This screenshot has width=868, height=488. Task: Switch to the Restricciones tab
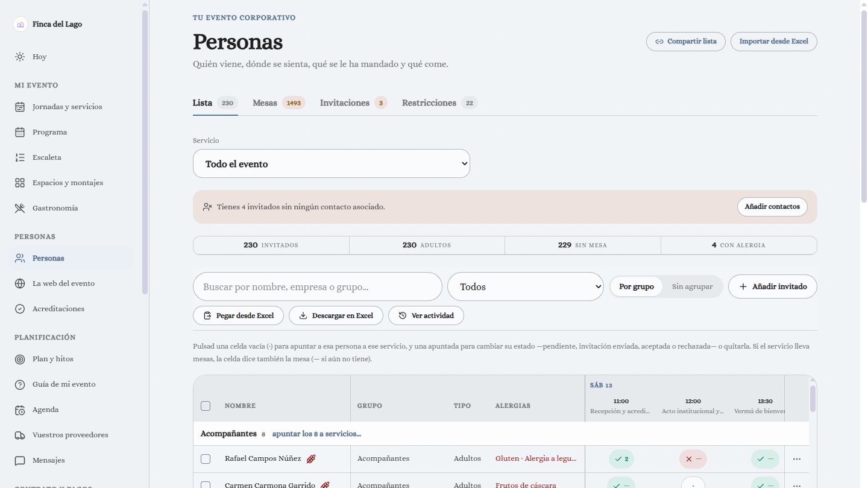click(x=440, y=103)
